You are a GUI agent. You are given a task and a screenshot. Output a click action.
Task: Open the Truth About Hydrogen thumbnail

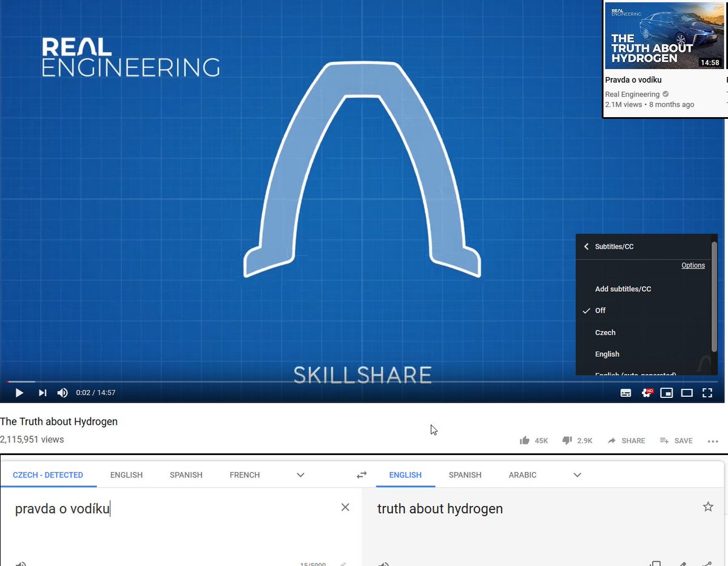664,35
